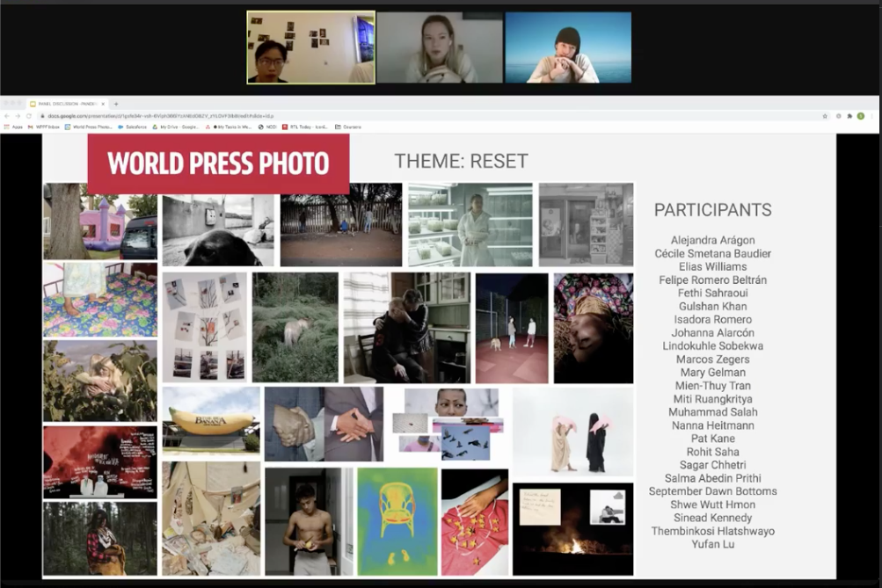This screenshot has width=882, height=588.
Task: Open the Apps bookmark shortcut
Action: tap(13, 127)
